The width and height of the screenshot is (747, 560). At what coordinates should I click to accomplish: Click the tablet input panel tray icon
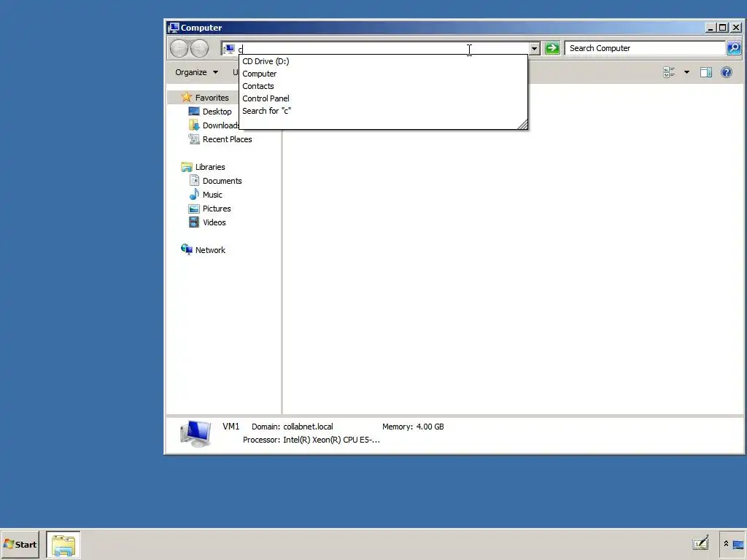[x=700, y=543]
